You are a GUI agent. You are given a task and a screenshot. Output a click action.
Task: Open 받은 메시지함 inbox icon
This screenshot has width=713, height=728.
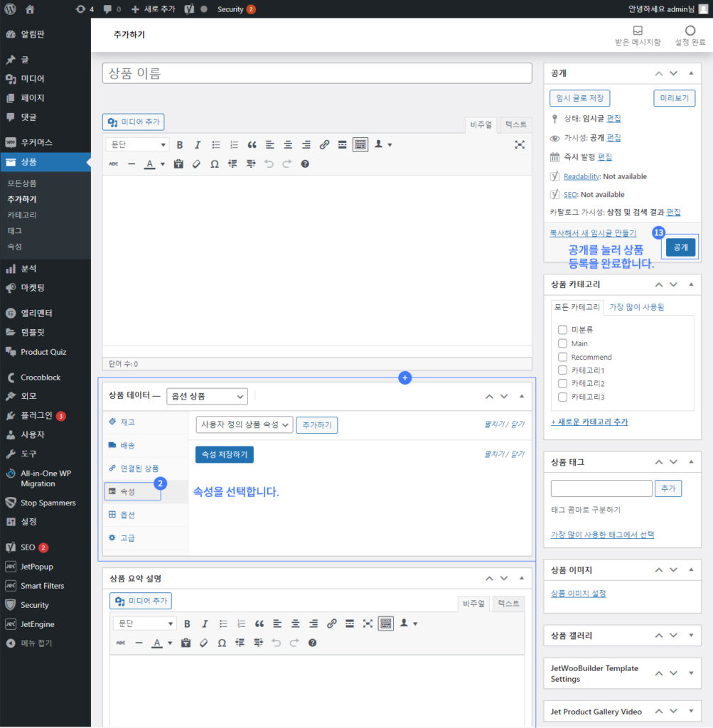(x=638, y=31)
